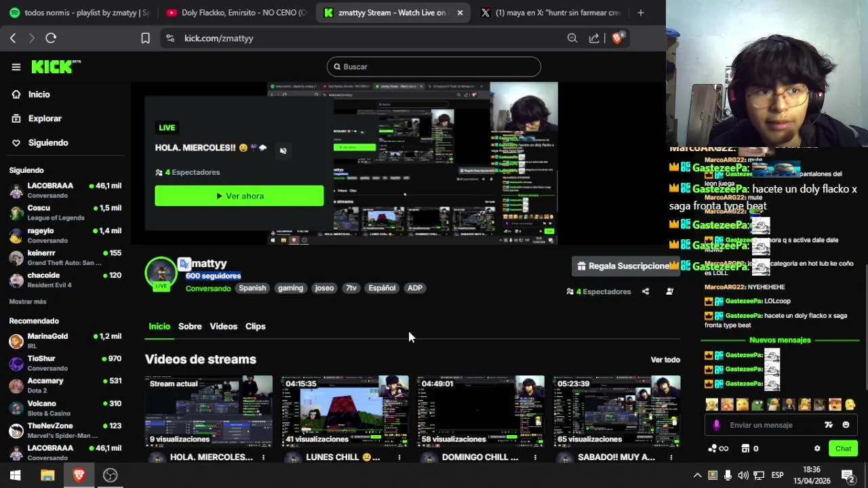Click the share channel icon
This screenshot has width=868, height=488.
point(646,291)
